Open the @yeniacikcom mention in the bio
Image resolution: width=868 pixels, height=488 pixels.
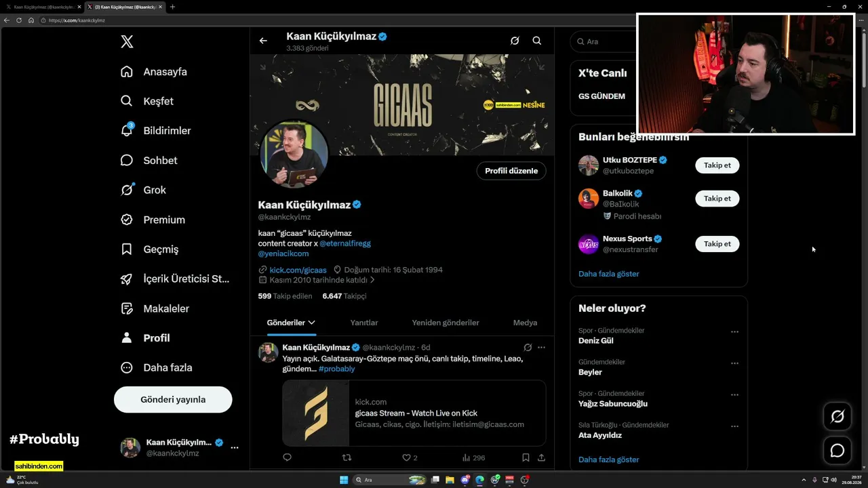tap(283, 253)
